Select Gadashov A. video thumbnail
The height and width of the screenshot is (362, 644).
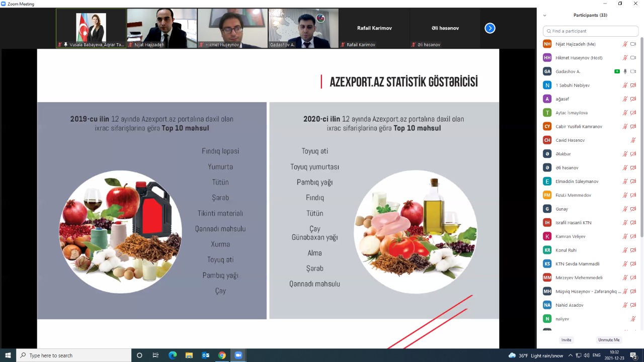tap(303, 28)
